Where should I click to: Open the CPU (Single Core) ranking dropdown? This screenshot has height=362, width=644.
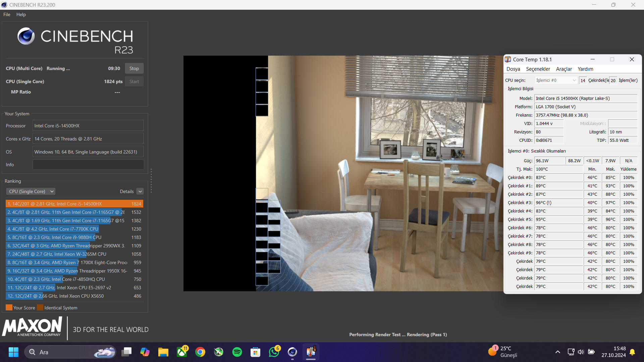pyautogui.click(x=31, y=191)
